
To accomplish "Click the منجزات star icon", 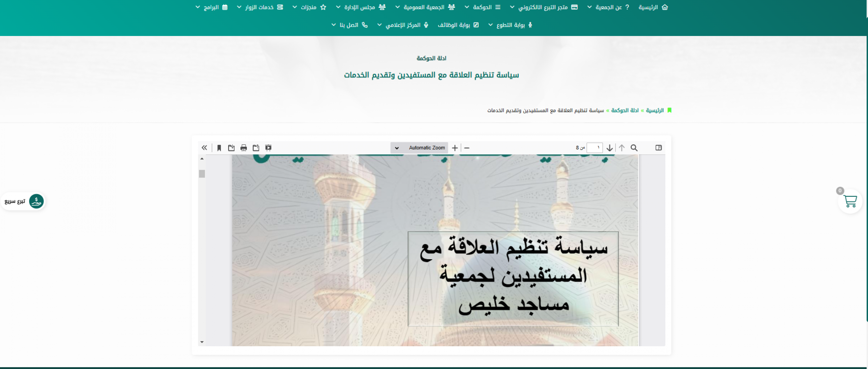I will coord(323,7).
